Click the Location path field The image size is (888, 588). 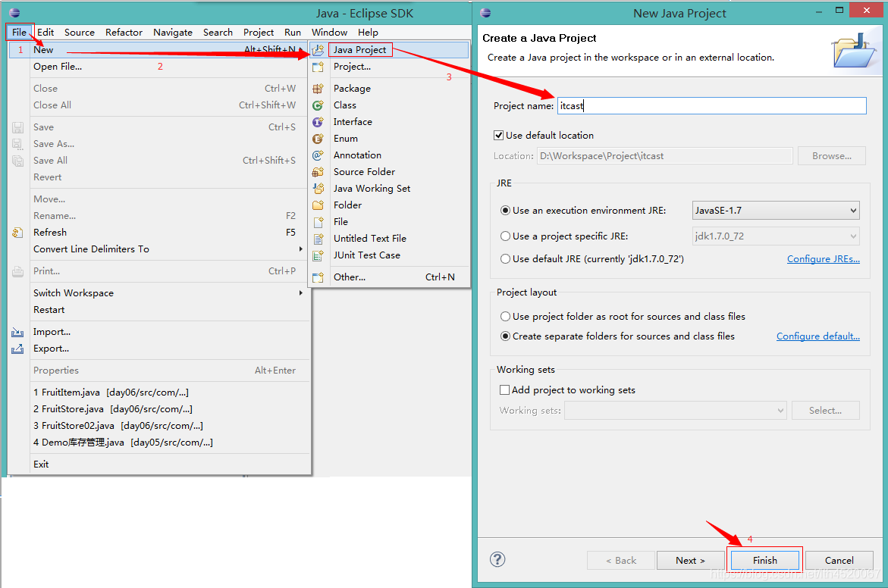click(x=665, y=155)
